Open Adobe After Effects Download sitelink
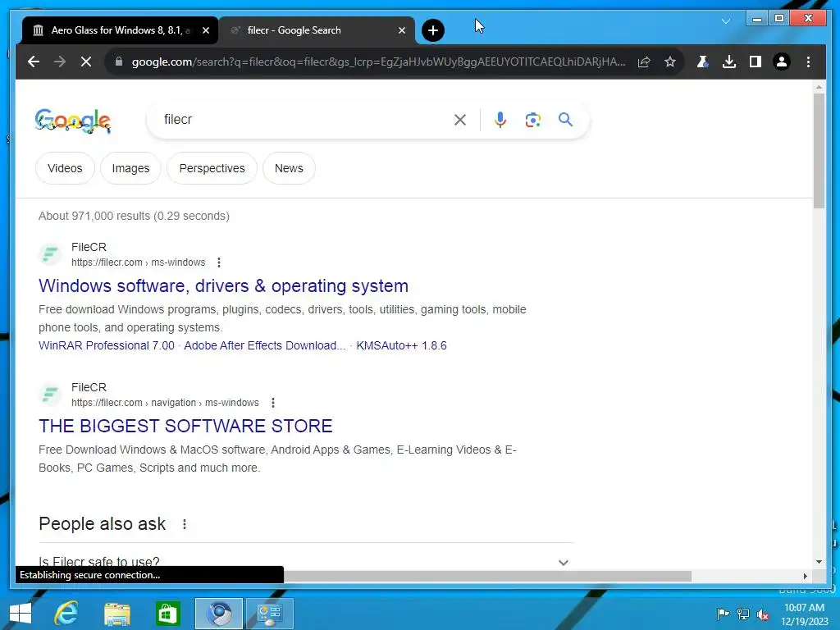Viewport: 840px width, 630px height. click(265, 345)
